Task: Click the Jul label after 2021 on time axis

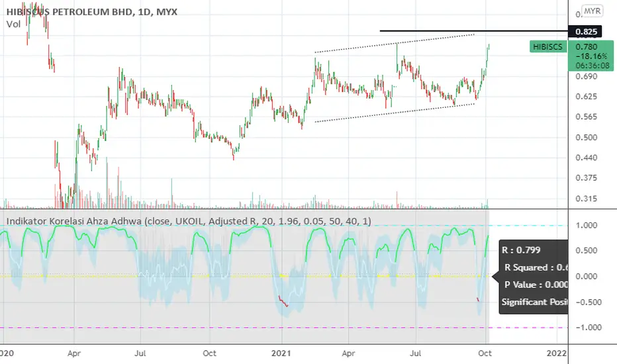Action: pos(416,353)
